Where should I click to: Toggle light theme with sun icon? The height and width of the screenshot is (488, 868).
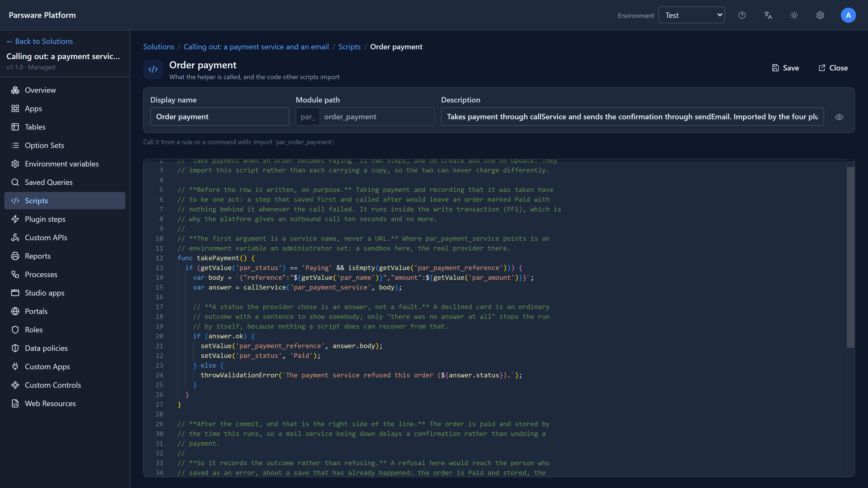point(794,15)
